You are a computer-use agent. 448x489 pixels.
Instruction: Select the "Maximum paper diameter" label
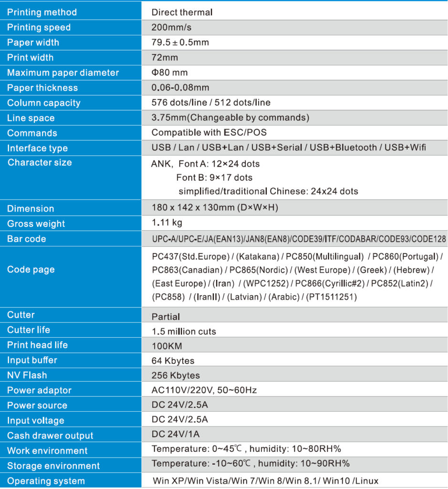pos(63,73)
